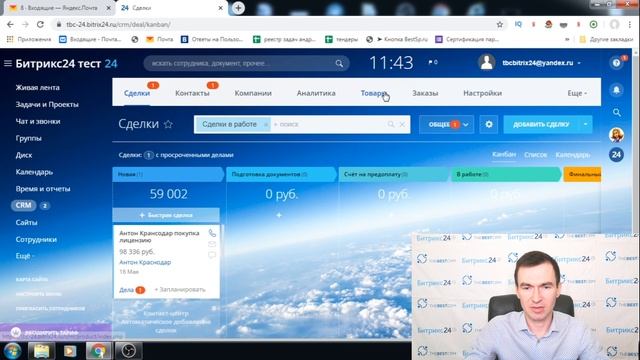Click the Добавить сделку button
The width and height of the screenshot is (640, 360).
541,124
